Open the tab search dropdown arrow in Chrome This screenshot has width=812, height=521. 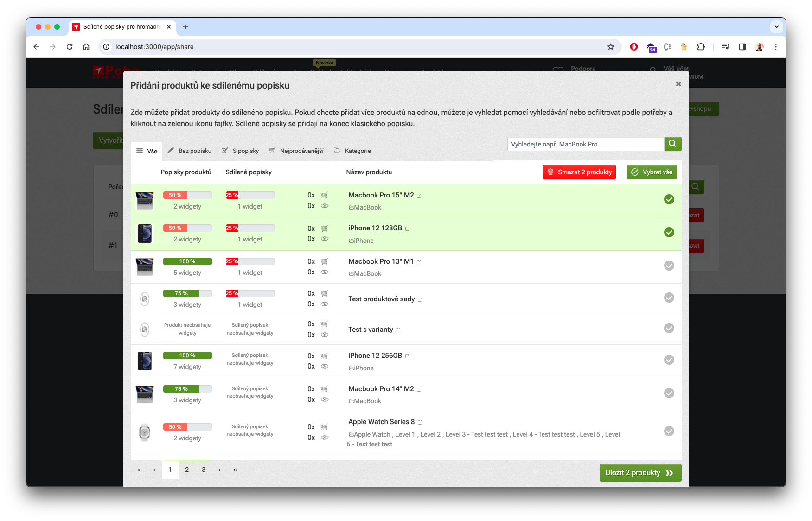tap(776, 27)
